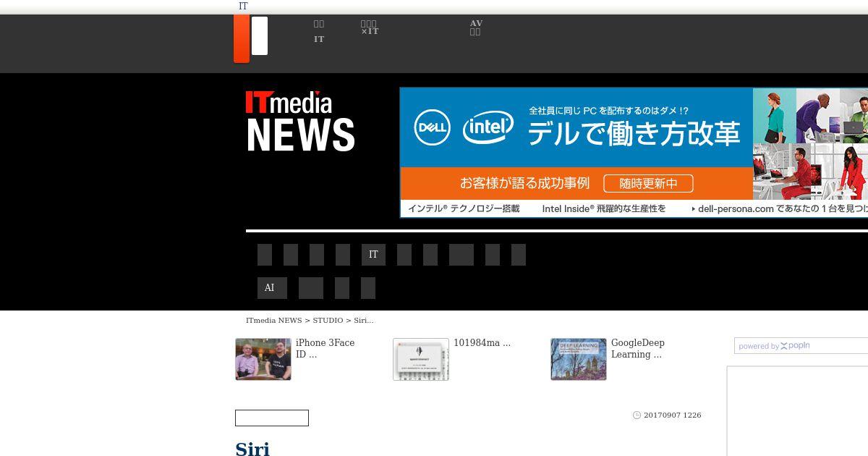This screenshot has width=868, height=456.
Task: Open the small IT link at page top
Action: click(243, 7)
